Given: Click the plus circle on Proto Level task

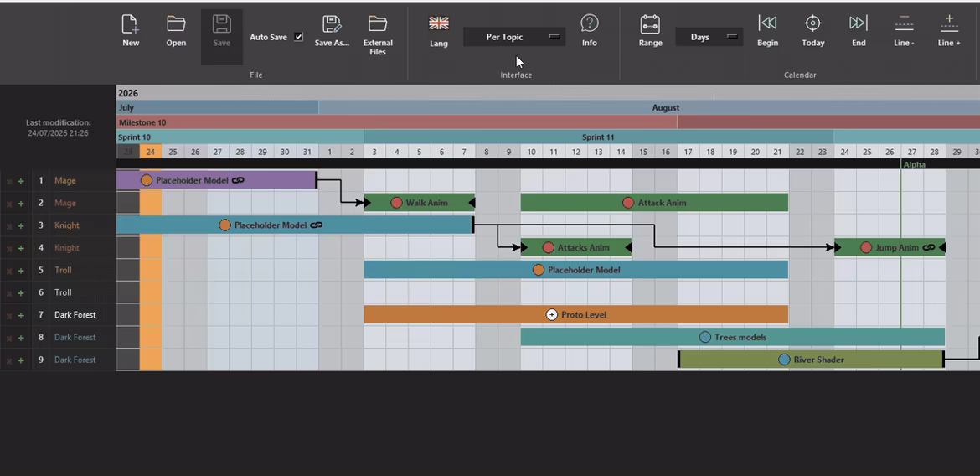Looking at the screenshot, I should pos(552,314).
